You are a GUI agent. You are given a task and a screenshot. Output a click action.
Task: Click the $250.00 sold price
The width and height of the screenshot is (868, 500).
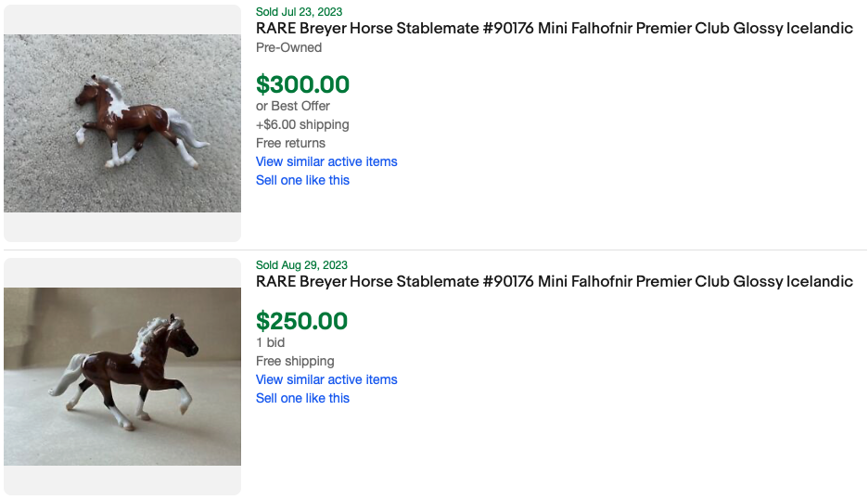301,321
